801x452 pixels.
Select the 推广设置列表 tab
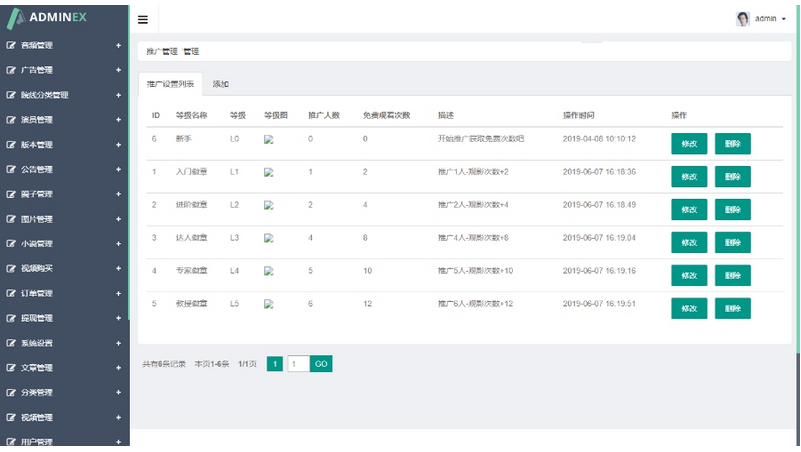coord(170,84)
